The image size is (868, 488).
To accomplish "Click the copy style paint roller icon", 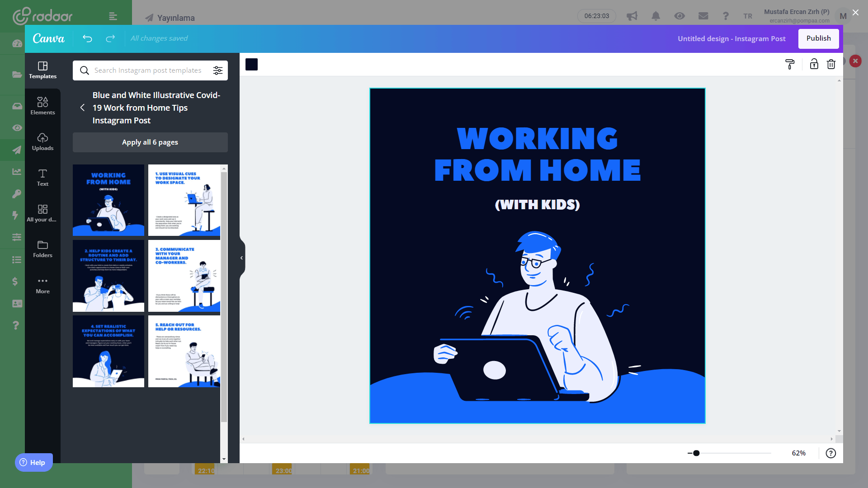I will 790,65.
